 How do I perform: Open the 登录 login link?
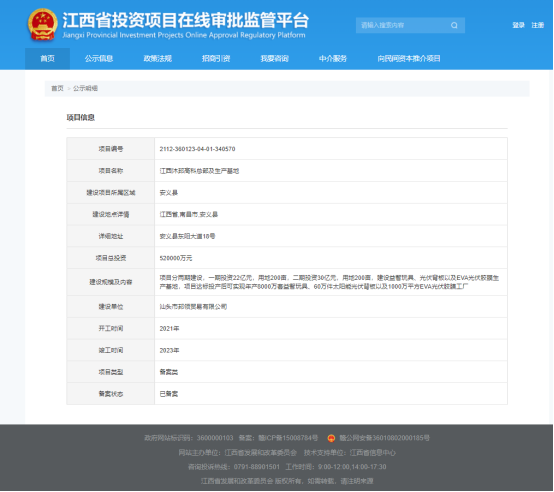point(518,25)
